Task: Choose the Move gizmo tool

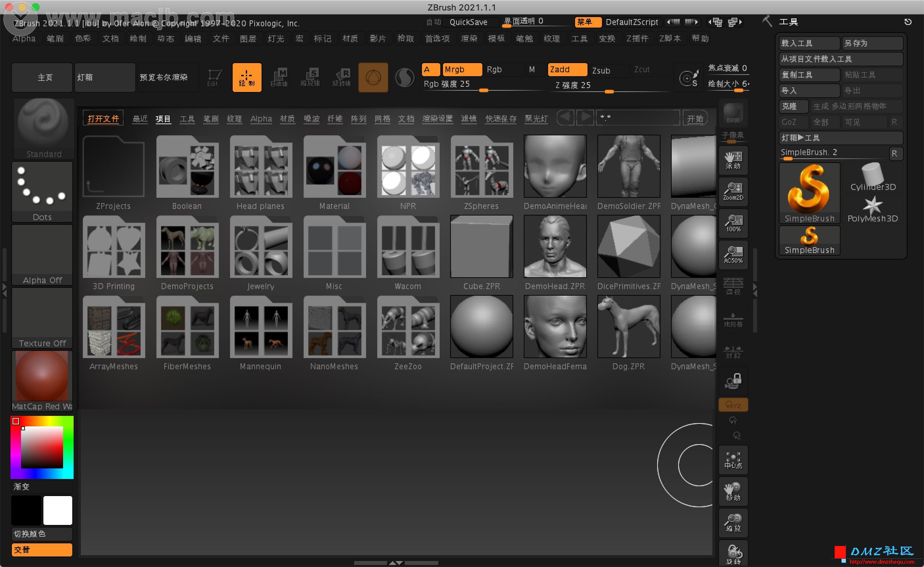Action: pos(279,78)
